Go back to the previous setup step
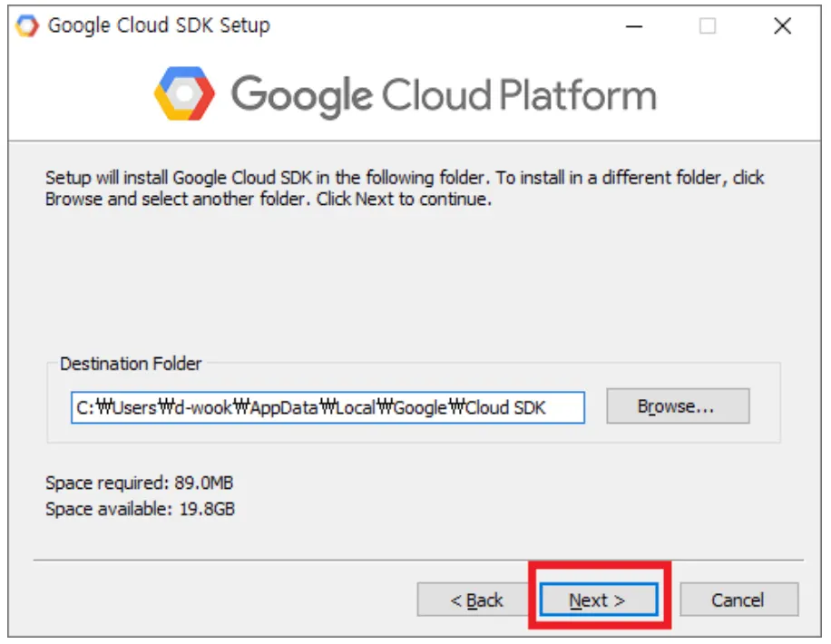 coord(476,600)
